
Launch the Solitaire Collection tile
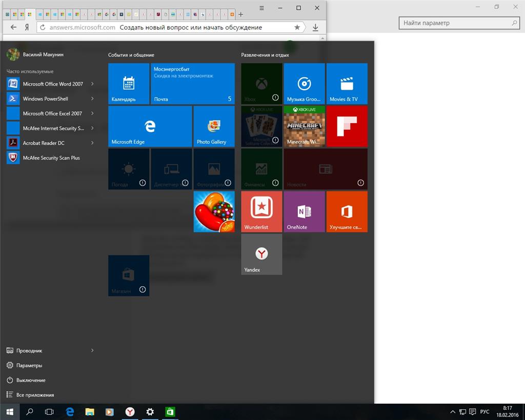tap(261, 126)
